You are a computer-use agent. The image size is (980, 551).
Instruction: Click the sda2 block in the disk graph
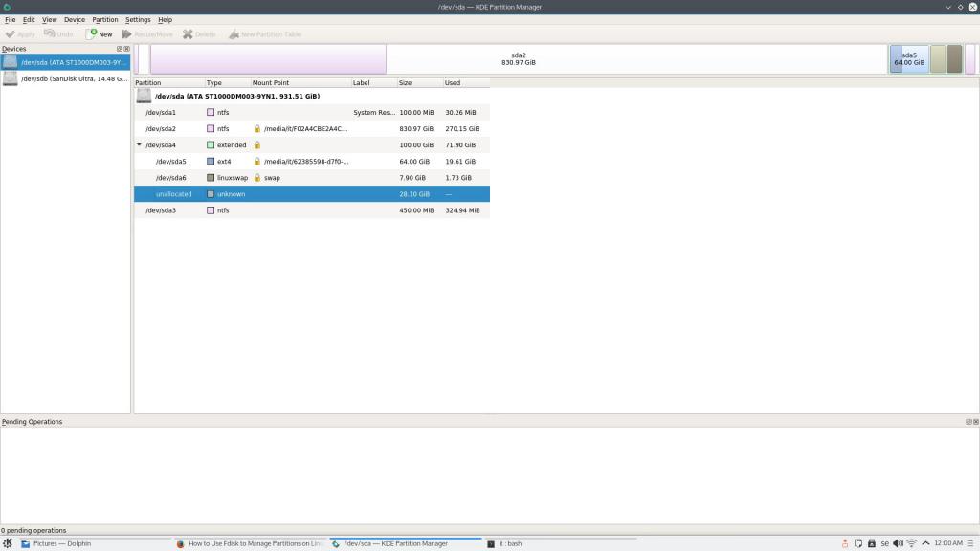pos(517,59)
